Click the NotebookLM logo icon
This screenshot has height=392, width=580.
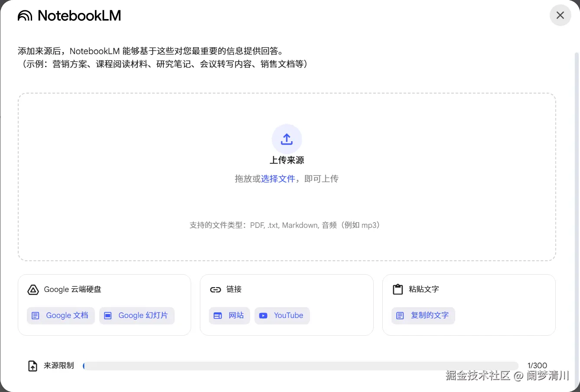(25, 16)
